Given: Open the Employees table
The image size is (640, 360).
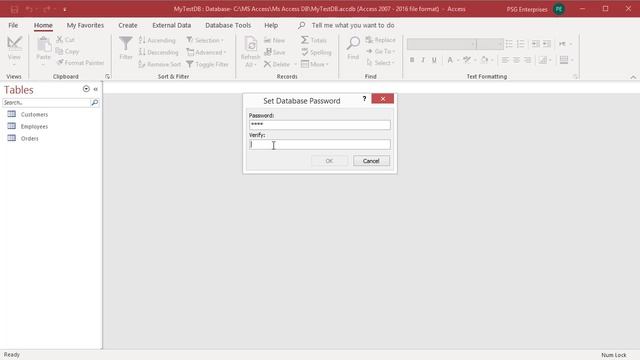Looking at the screenshot, I should click(34, 127).
